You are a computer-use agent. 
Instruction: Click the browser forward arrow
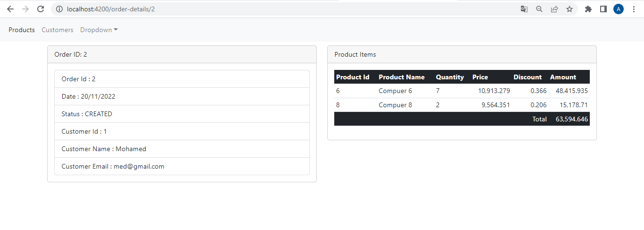click(x=25, y=9)
